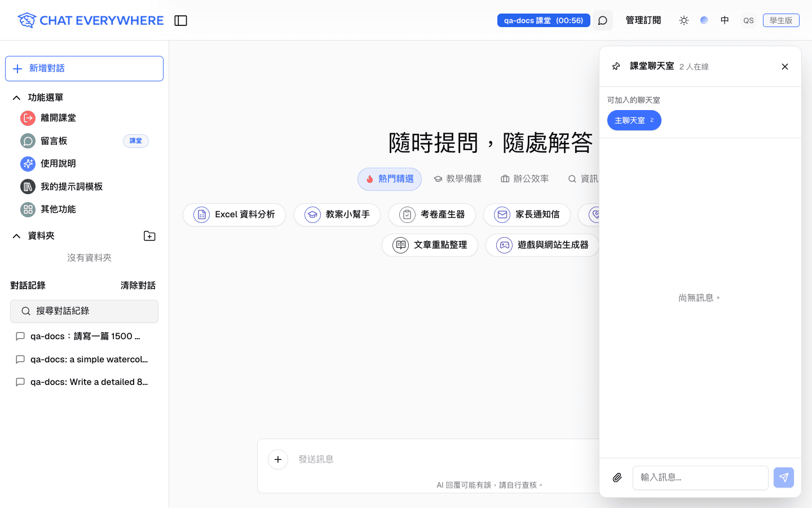Choose the 家長通知信 prompt
812x508 pixels.
pyautogui.click(x=527, y=214)
